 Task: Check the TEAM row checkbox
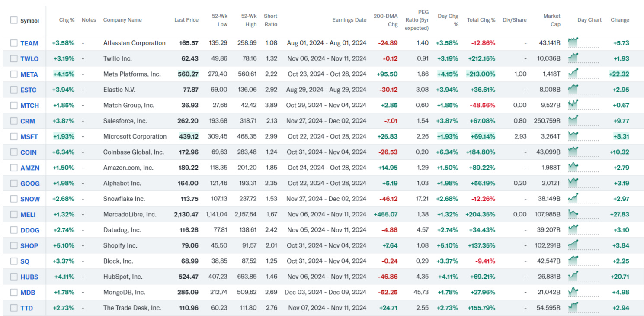pos(14,43)
